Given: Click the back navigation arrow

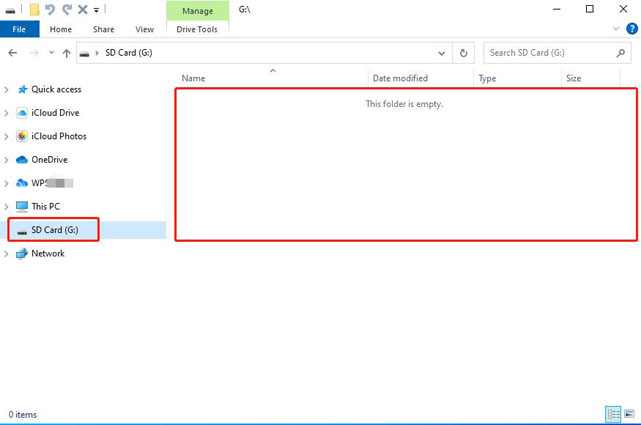Looking at the screenshot, I should [x=13, y=53].
